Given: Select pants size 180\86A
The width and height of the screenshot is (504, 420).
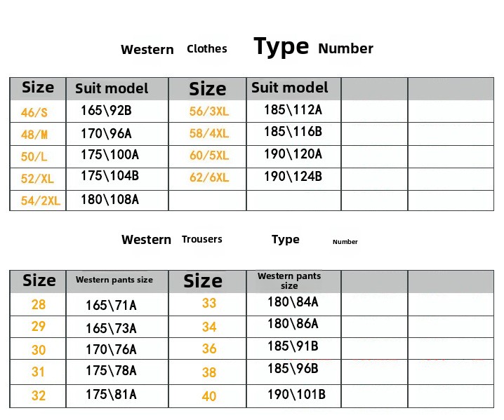Looking at the screenshot, I should pyautogui.click(x=293, y=324).
